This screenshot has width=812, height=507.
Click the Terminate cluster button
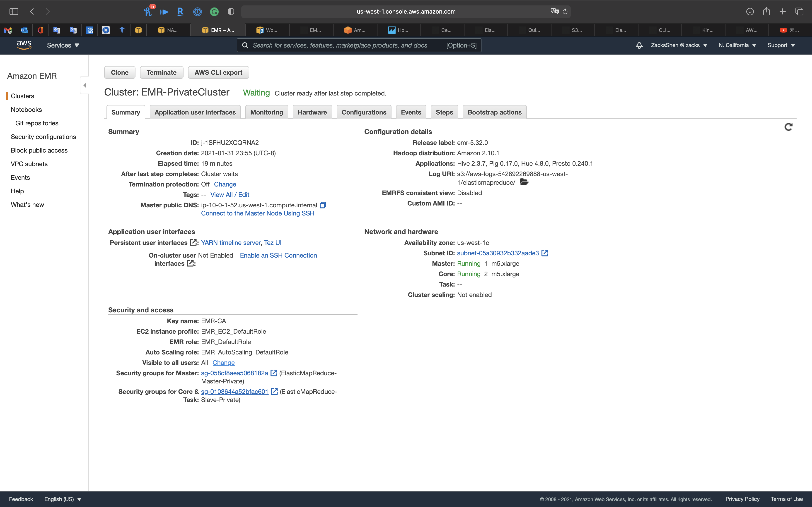tap(161, 72)
